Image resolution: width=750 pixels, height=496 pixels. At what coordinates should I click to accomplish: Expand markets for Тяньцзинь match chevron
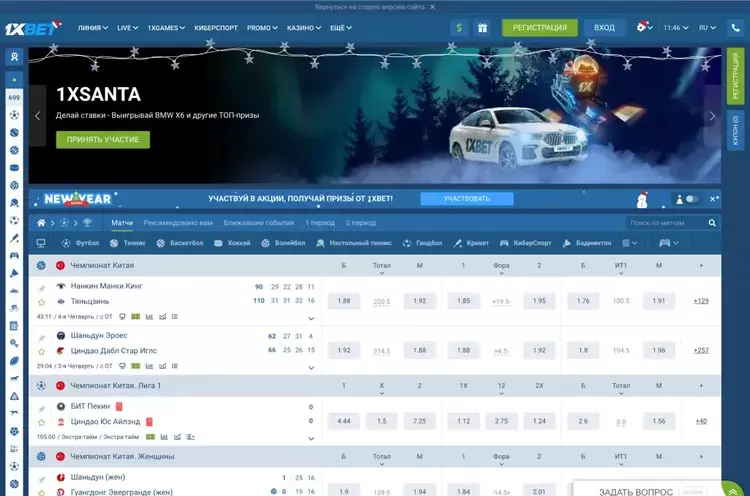click(x=311, y=319)
